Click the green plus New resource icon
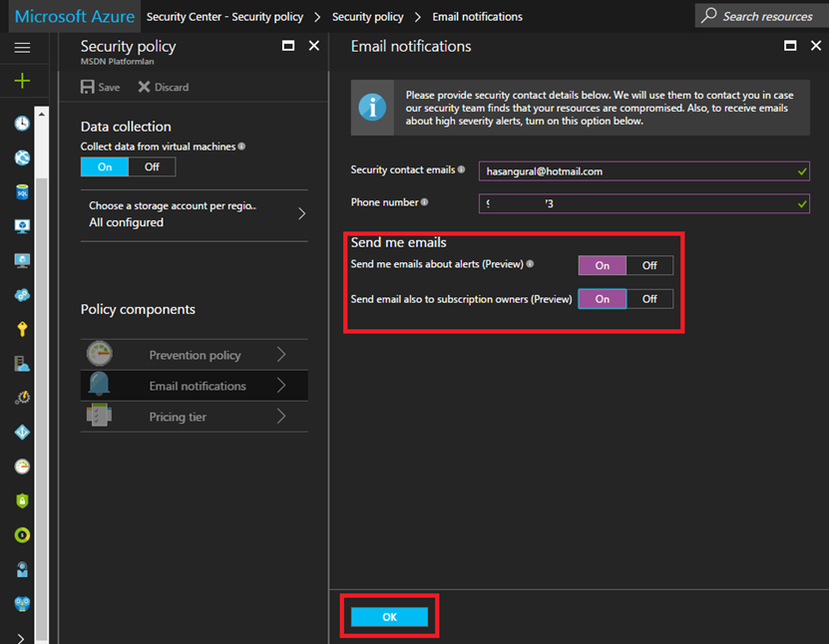The width and height of the screenshot is (829, 644). click(x=22, y=81)
